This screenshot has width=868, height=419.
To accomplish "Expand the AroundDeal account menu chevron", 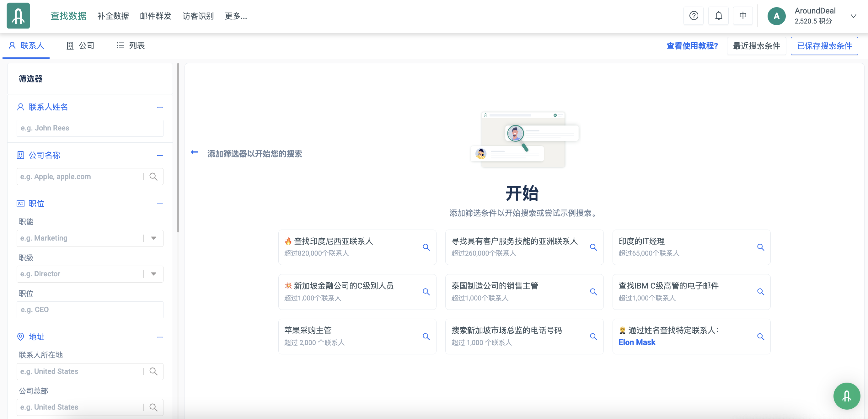I will pyautogui.click(x=853, y=16).
